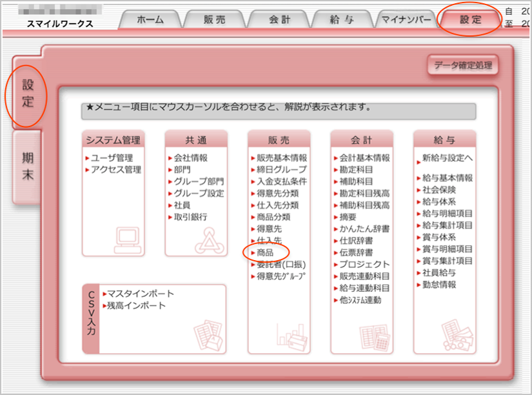Viewport: 532px width, 395px height.
Task: Open アクセス管理 link
Action: coord(116,170)
